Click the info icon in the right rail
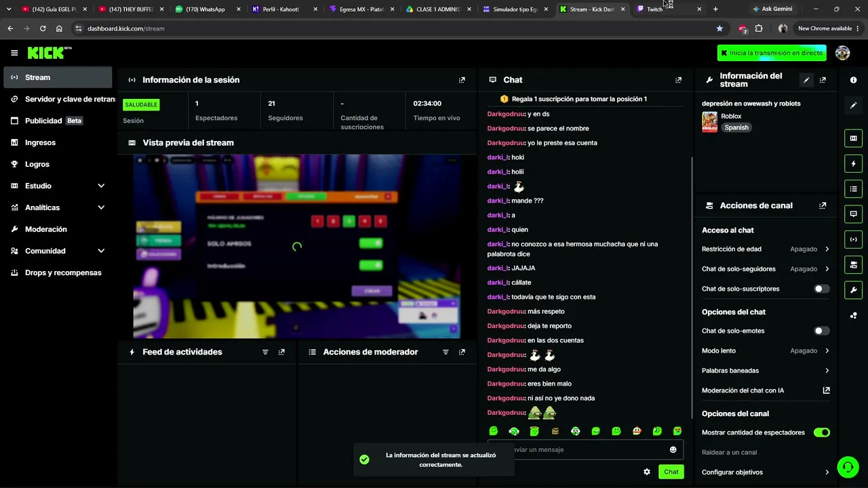Screen dimensions: 868x488 pyautogui.click(x=853, y=80)
